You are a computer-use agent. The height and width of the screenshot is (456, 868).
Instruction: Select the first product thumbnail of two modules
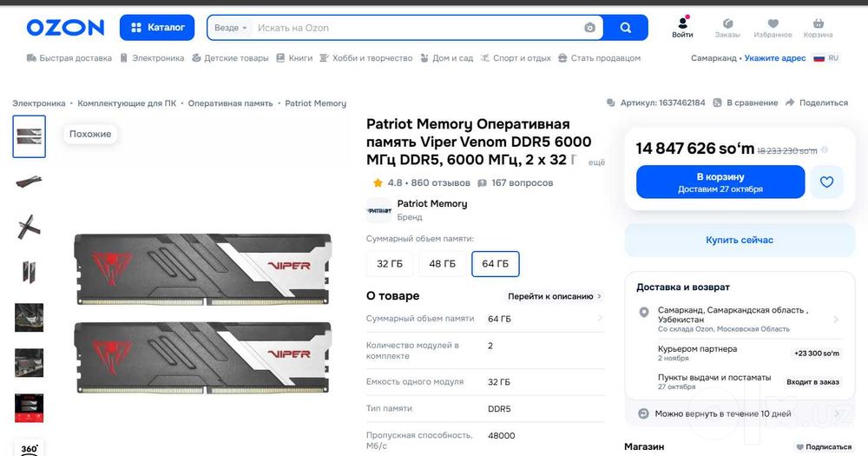coord(29,136)
